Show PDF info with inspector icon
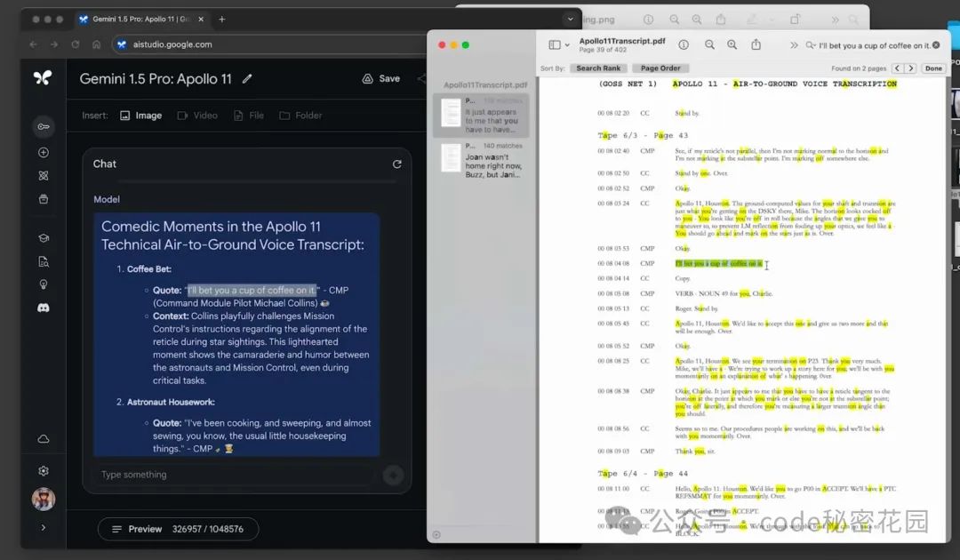 684,44
